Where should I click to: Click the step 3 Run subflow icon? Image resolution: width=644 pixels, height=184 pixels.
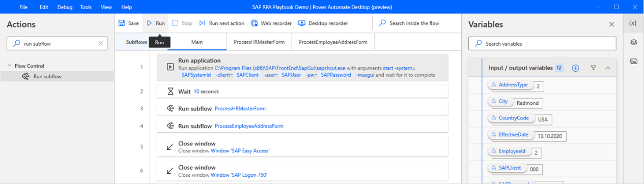pyautogui.click(x=170, y=108)
